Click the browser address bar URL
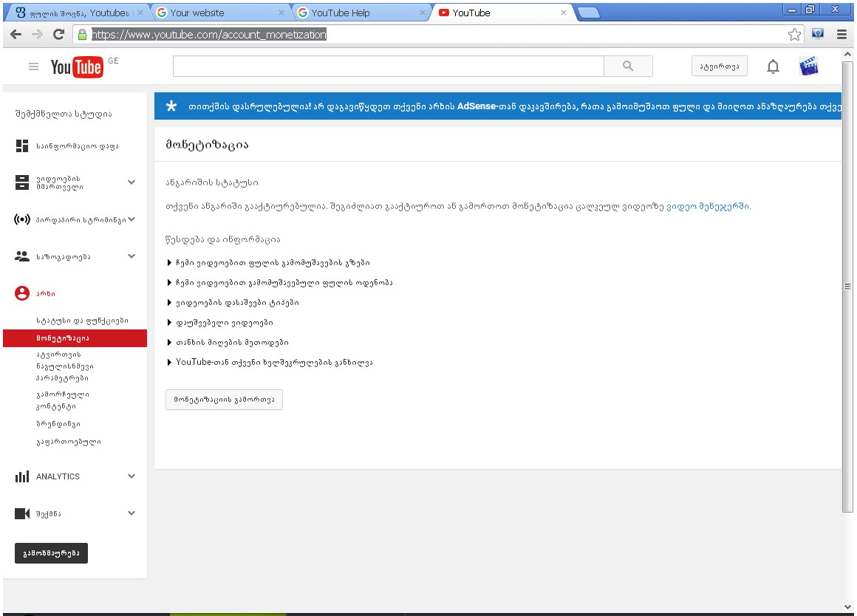The width and height of the screenshot is (857, 616). point(209,35)
